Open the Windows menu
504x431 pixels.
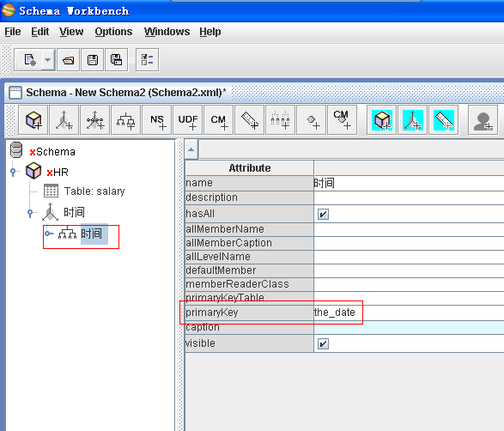tap(167, 32)
